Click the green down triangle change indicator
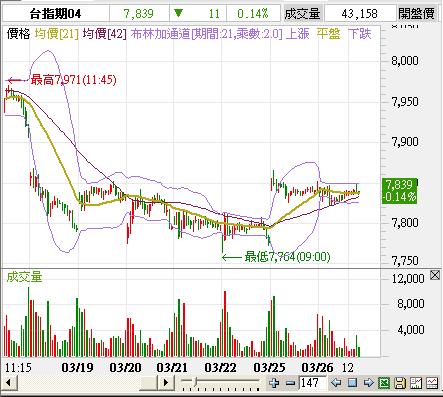 [x=179, y=13]
